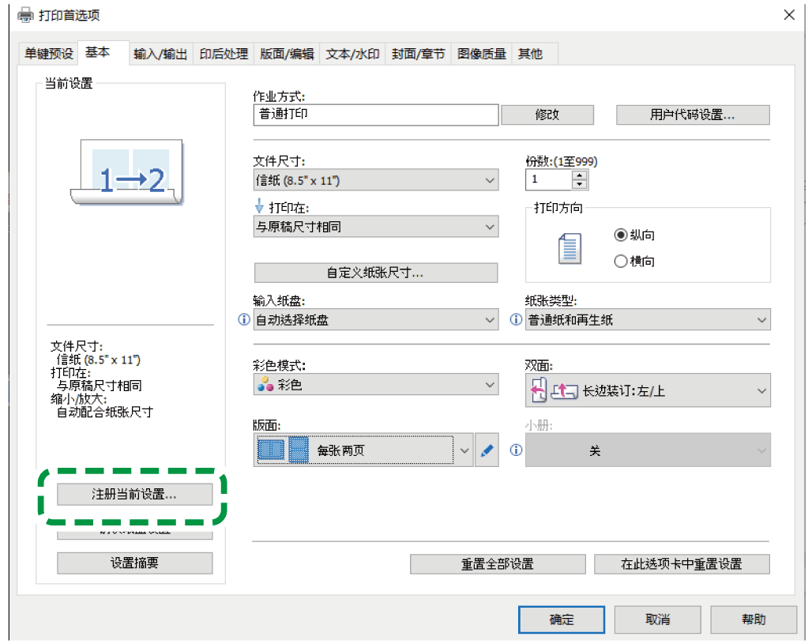Open 自定义纸张尺寸 custom paper size

coord(375,273)
